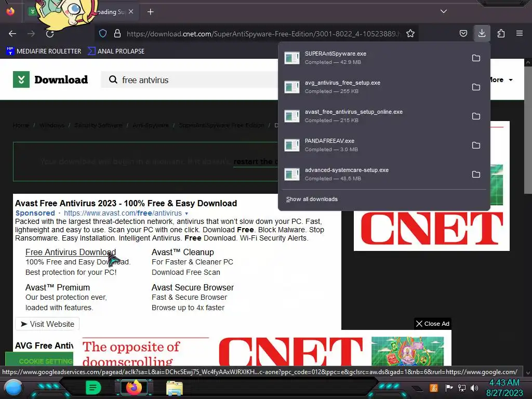The height and width of the screenshot is (399, 532).
Task: Click the padlock site security icon
Action: click(x=117, y=33)
